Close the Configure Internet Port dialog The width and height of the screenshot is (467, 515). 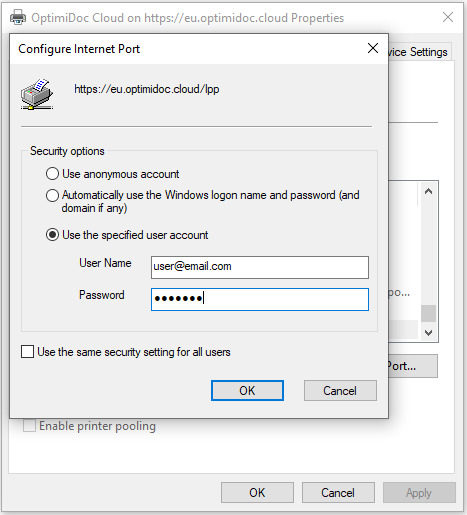373,48
